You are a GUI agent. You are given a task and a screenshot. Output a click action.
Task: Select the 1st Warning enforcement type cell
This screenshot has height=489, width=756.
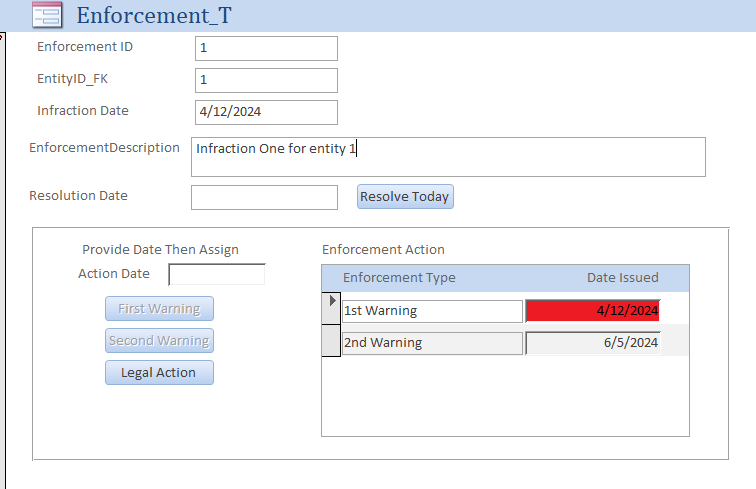click(x=432, y=311)
